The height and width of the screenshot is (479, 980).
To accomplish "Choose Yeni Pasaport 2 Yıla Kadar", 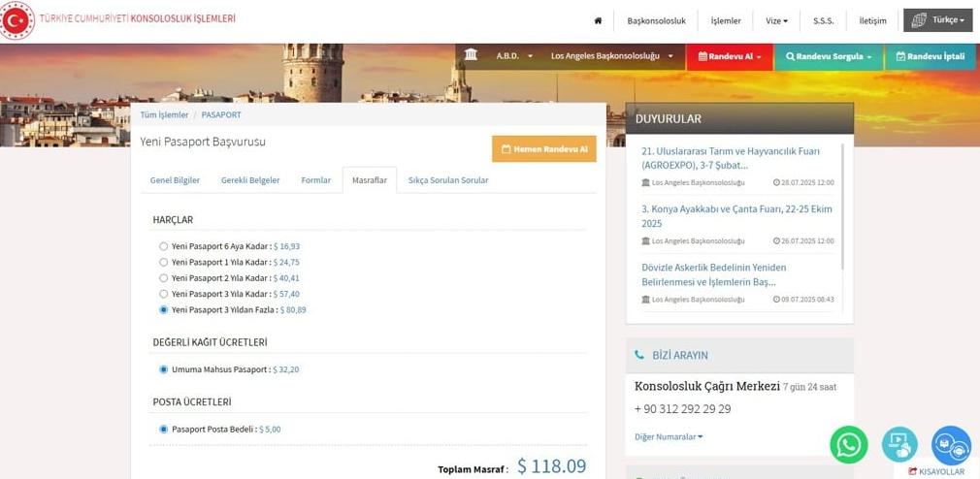I will click(164, 278).
